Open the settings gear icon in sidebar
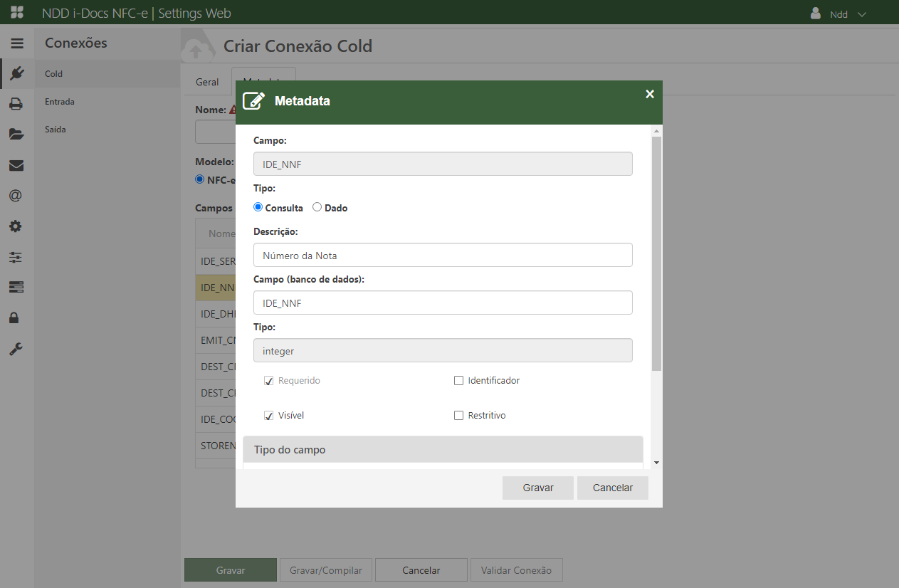 click(16, 226)
